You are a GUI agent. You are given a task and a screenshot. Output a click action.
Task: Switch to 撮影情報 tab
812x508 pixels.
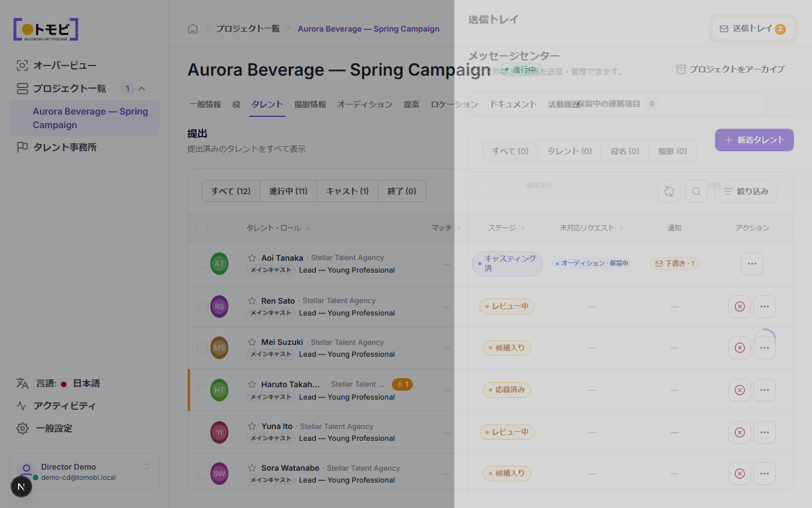coord(310,104)
